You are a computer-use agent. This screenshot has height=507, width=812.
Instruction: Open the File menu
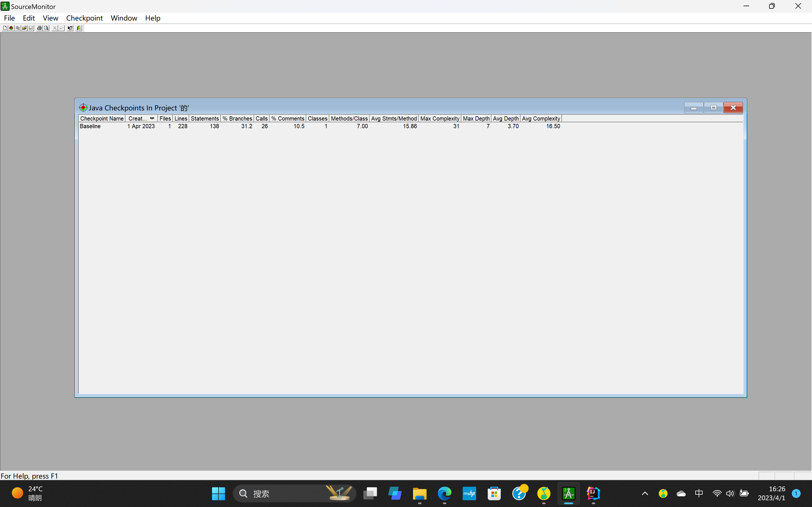coord(9,18)
